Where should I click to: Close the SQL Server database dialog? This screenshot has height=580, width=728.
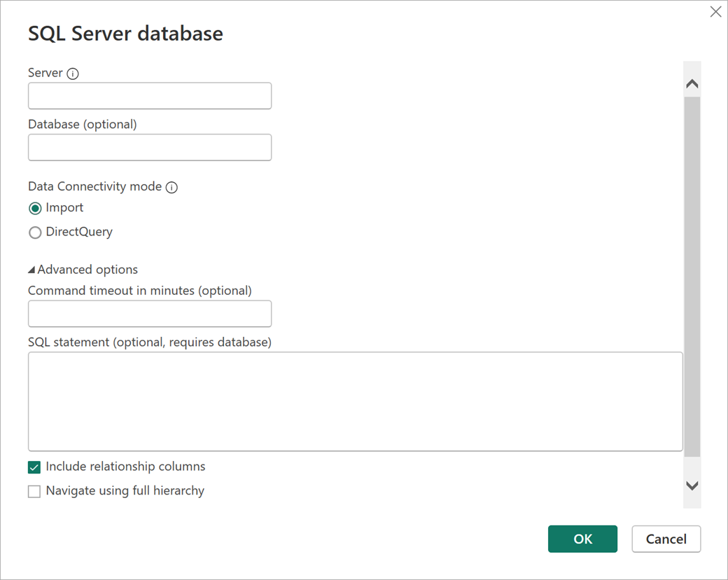715,11
